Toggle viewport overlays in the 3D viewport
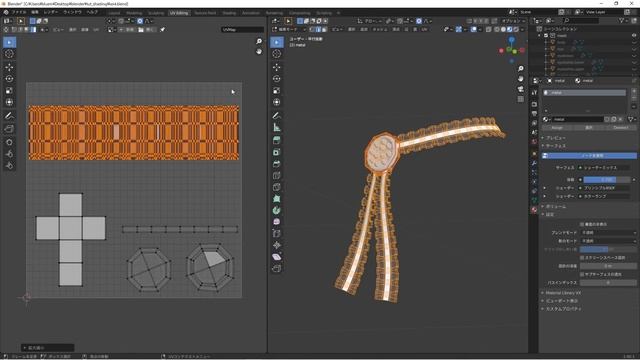 (x=474, y=29)
